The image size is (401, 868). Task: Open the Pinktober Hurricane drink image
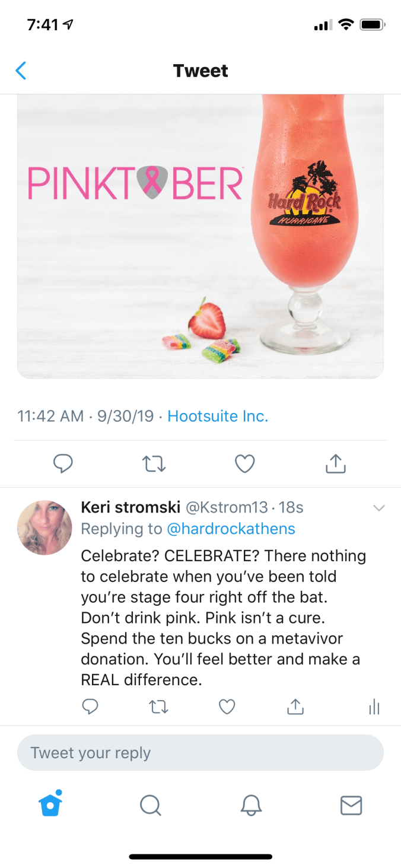coord(200,236)
